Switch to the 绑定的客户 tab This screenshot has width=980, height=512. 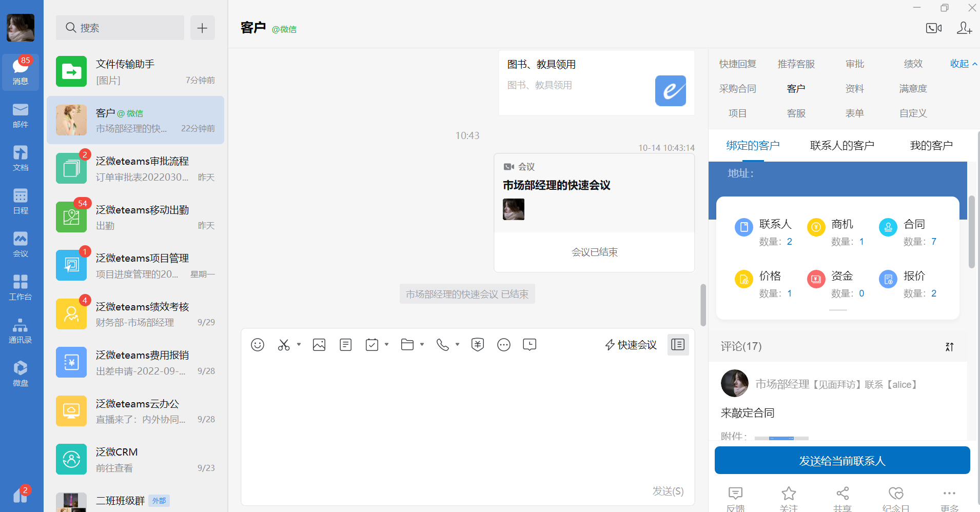pos(753,145)
